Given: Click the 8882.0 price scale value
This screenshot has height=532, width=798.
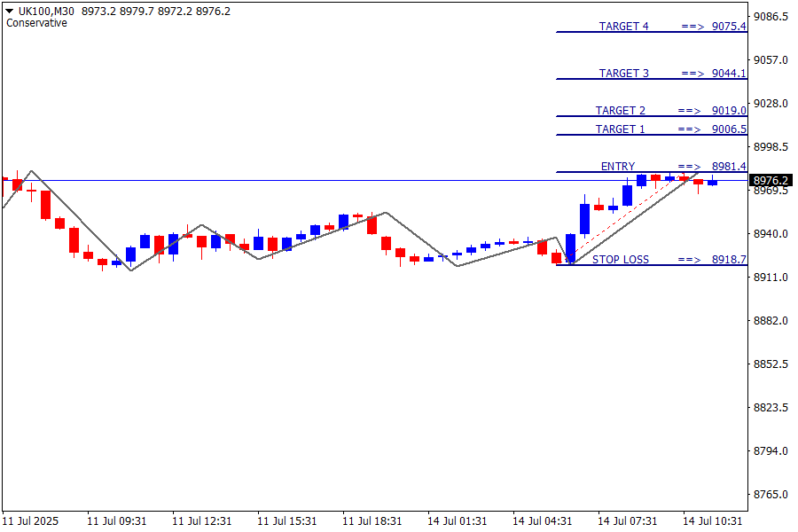Looking at the screenshot, I should tap(771, 321).
